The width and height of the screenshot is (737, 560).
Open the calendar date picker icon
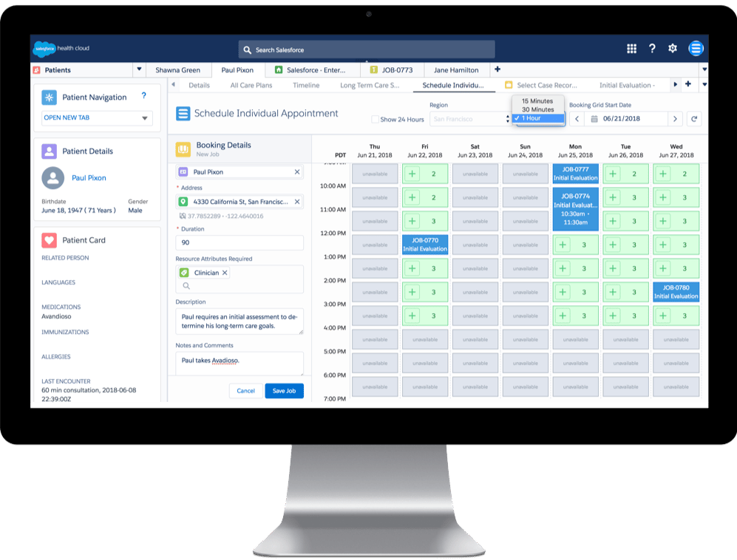pyautogui.click(x=594, y=119)
